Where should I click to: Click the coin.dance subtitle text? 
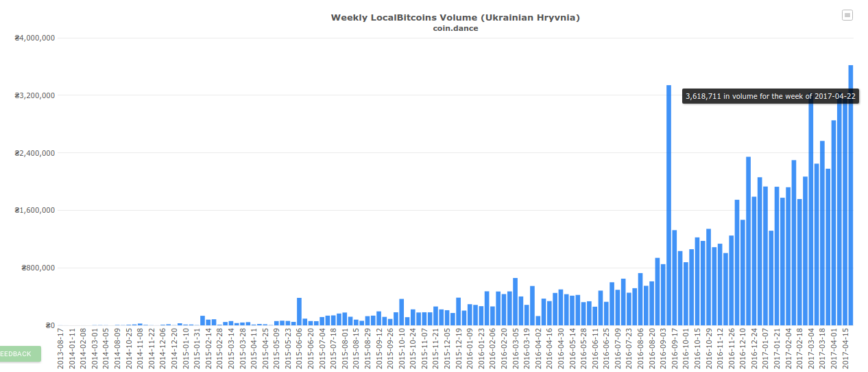coord(455,28)
